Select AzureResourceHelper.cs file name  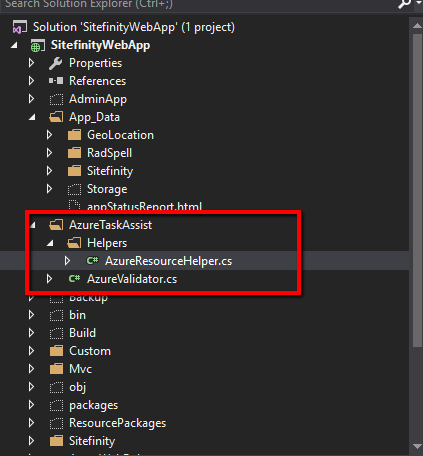169,261
